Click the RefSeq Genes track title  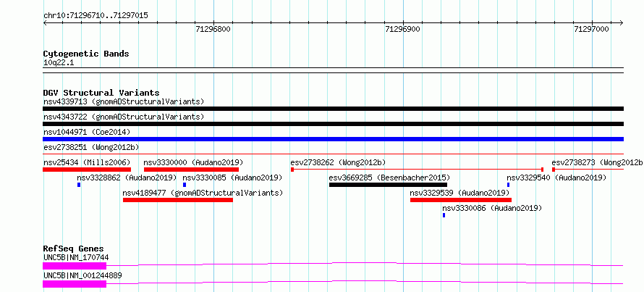click(x=73, y=249)
